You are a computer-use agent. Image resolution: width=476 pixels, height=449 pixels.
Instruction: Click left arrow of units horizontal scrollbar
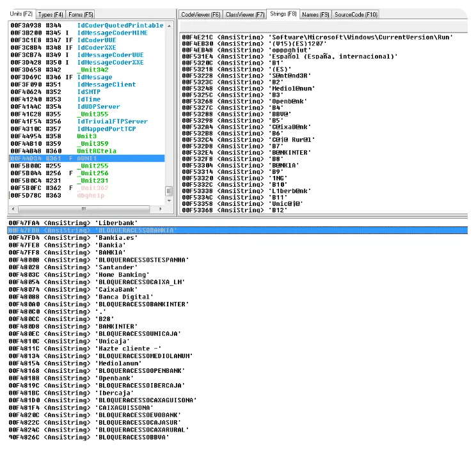tap(13, 209)
